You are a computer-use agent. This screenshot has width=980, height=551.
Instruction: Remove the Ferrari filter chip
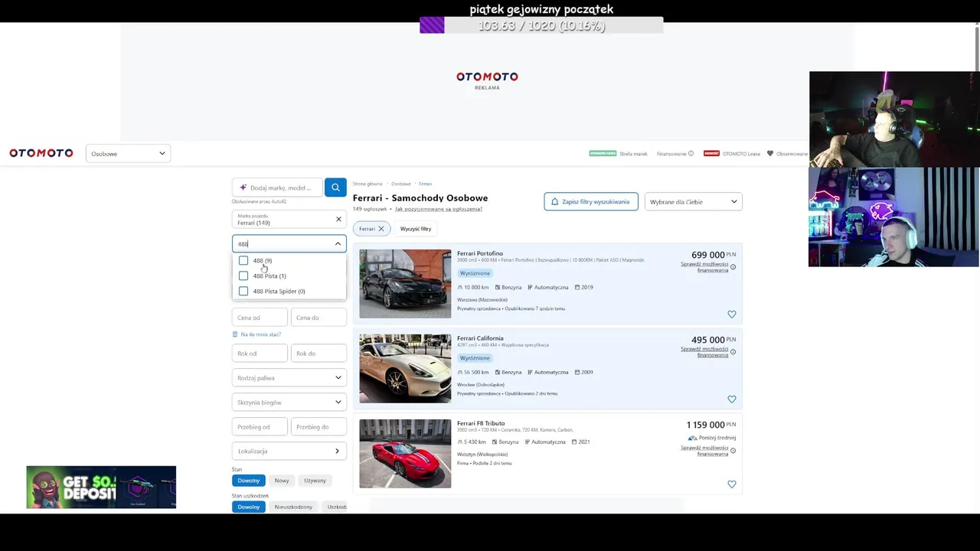tap(381, 229)
